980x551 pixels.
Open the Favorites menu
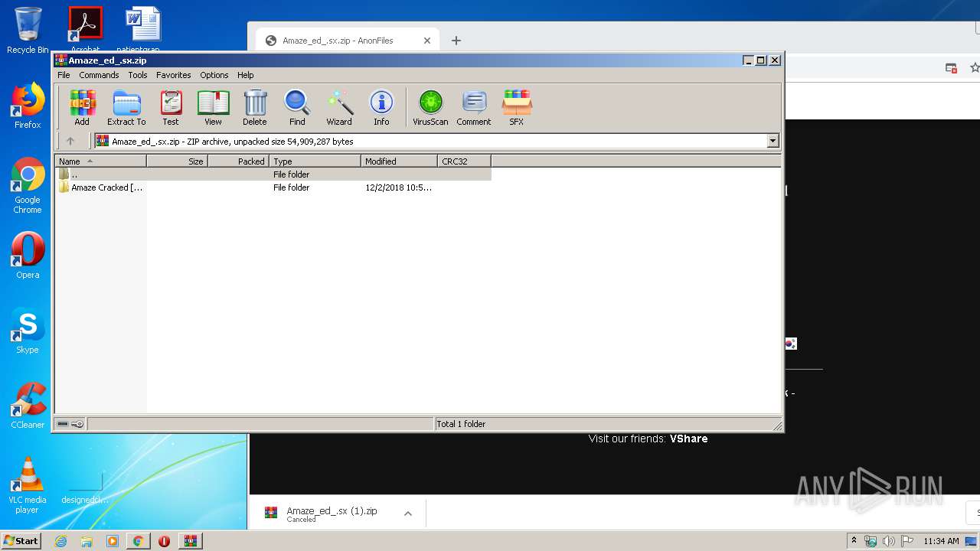174,75
